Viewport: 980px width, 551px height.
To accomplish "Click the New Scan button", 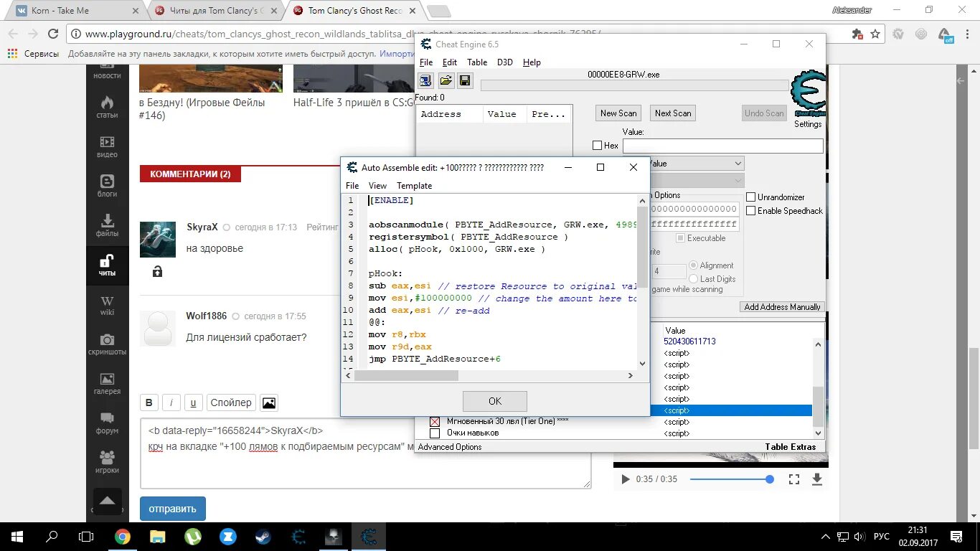I will [618, 113].
